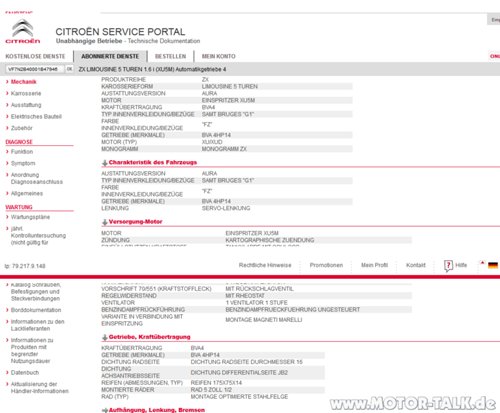Open Datenbuch in sidebar
Viewport: 500px width, 413px height.
tap(25, 372)
